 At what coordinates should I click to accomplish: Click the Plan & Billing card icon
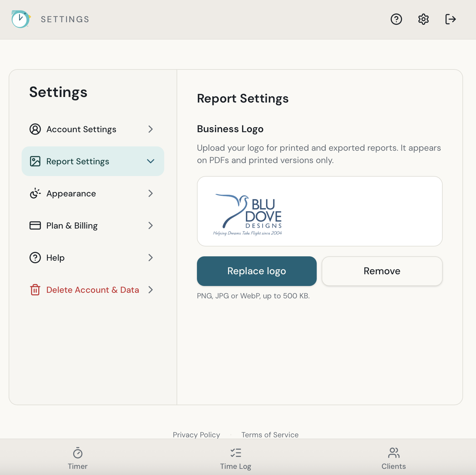point(35,225)
